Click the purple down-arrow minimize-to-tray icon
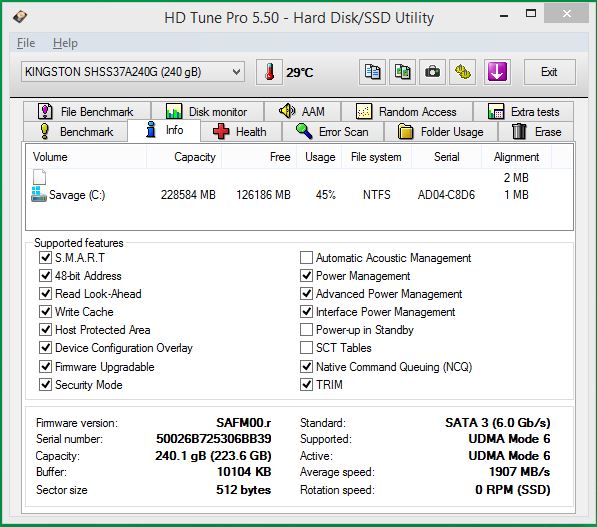 (x=497, y=72)
